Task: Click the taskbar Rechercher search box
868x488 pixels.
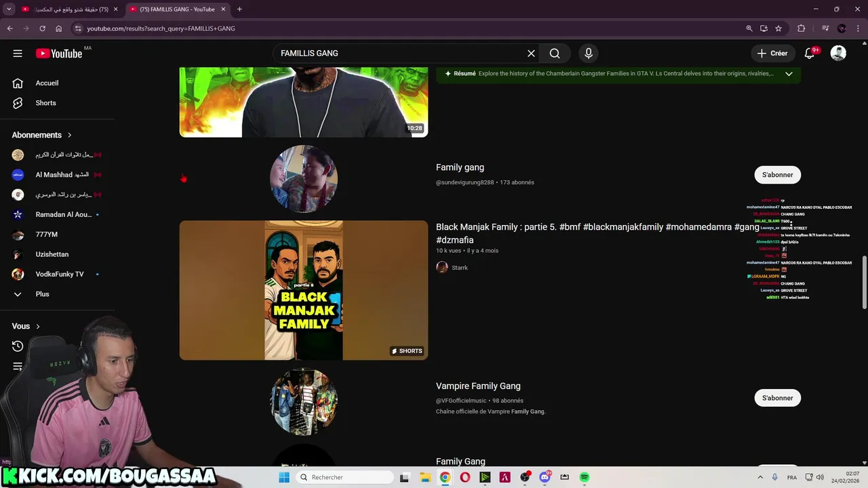Action: point(346,477)
